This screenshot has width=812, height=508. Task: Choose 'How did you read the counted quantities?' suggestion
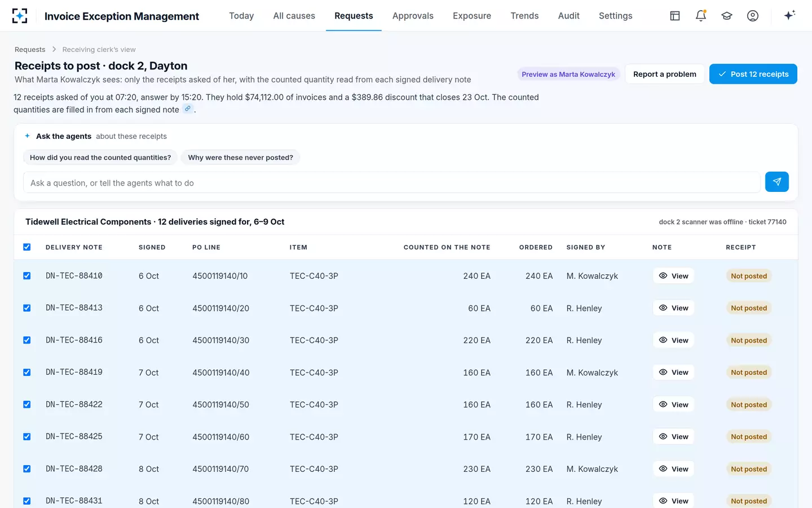100,157
